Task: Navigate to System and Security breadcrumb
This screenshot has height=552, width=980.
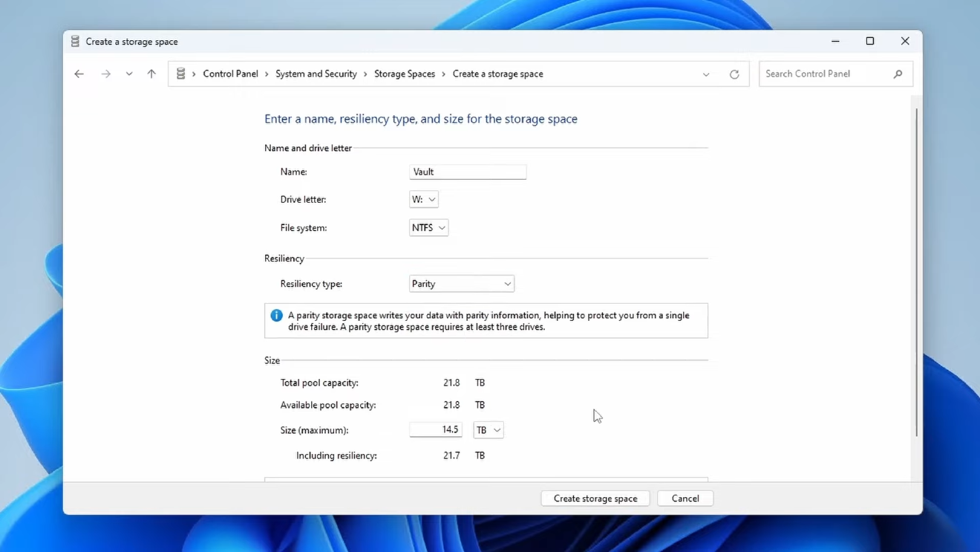Action: tap(316, 74)
